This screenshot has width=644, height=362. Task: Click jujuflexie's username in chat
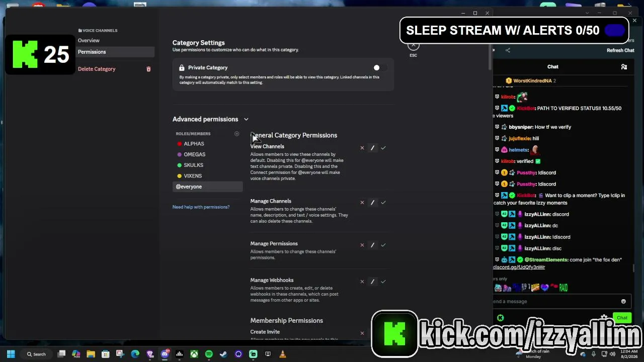point(520,138)
